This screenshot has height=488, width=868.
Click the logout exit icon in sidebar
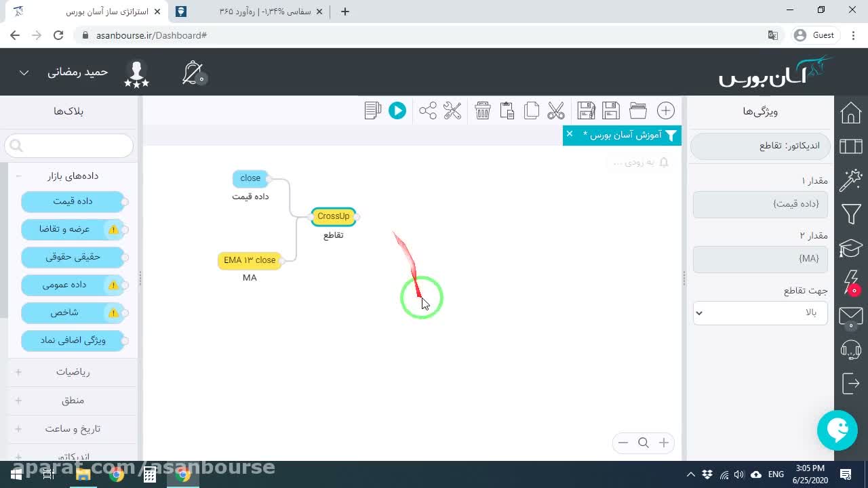[x=850, y=383]
